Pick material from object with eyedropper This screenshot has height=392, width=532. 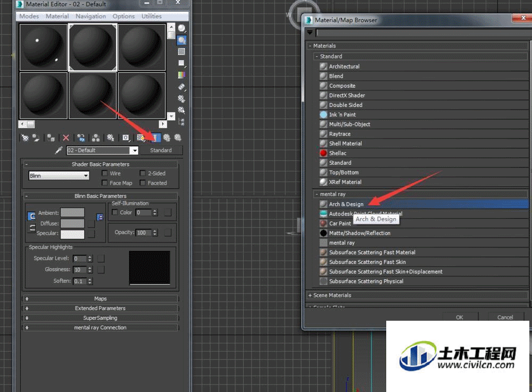click(59, 150)
